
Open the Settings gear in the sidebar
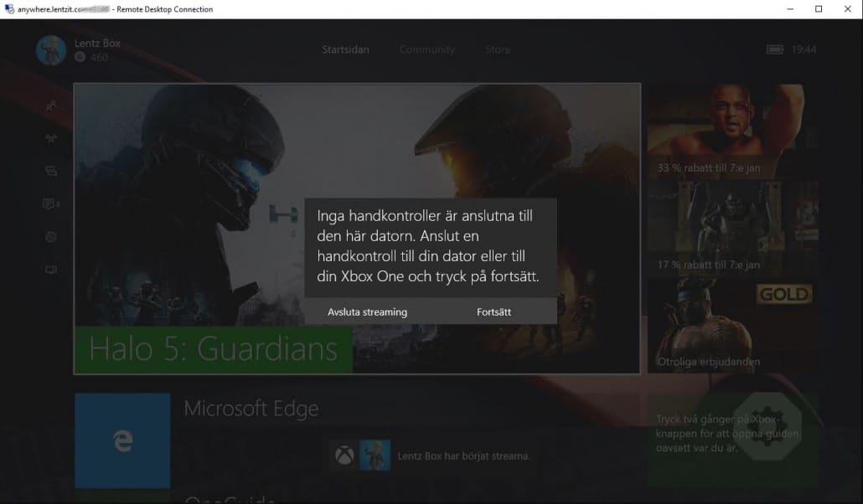click(x=51, y=237)
